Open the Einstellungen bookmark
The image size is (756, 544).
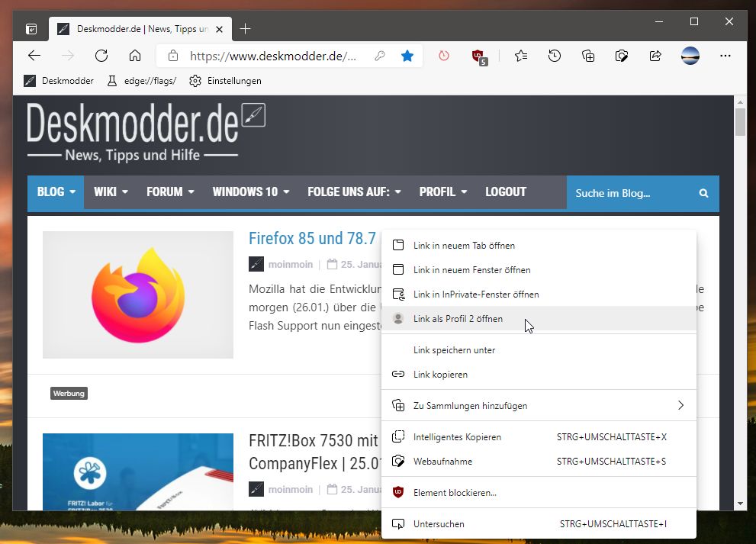coord(225,81)
